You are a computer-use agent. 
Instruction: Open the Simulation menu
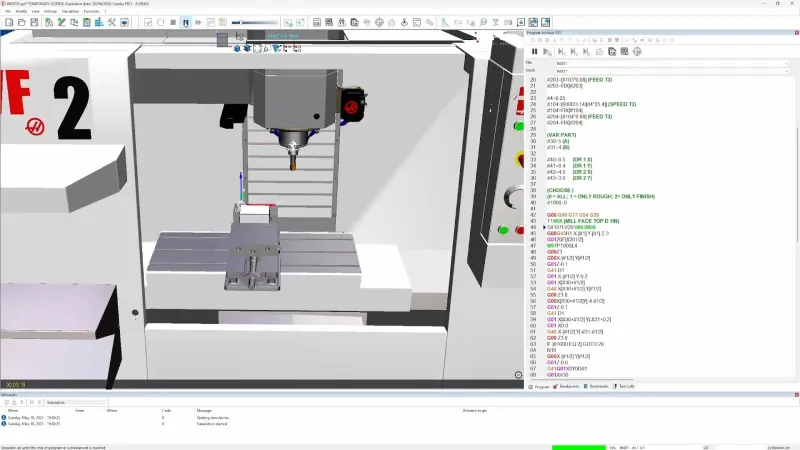[70, 11]
